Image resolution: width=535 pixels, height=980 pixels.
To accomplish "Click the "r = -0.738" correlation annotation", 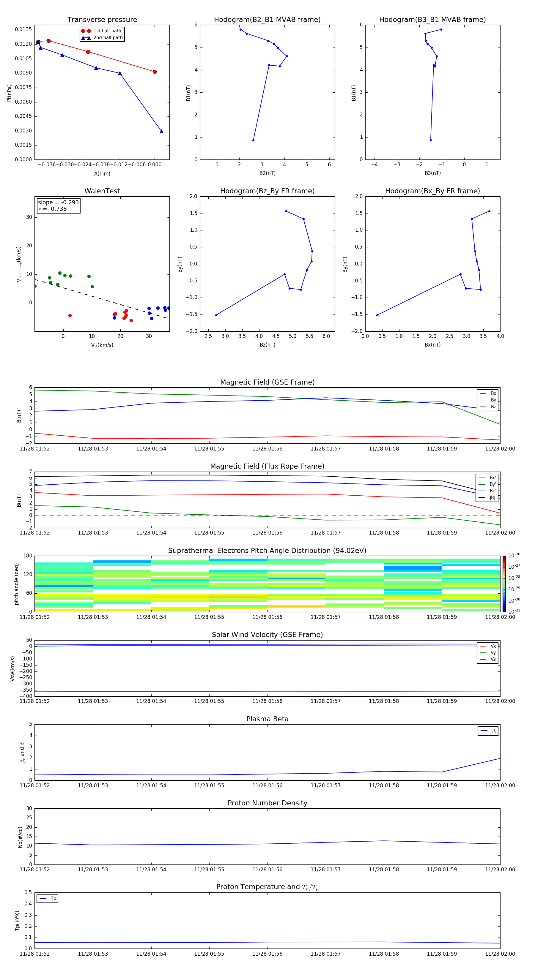I will [53, 209].
